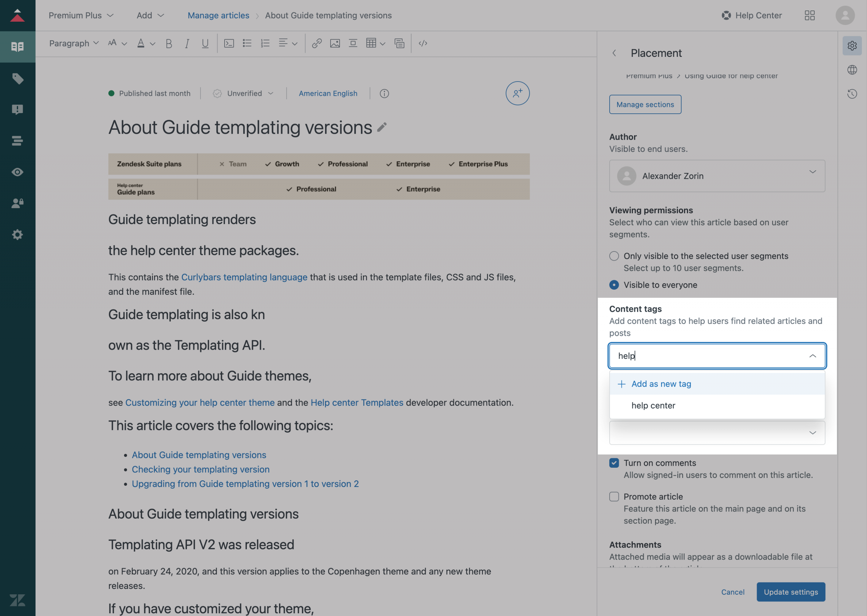This screenshot has height=616, width=867.
Task: Toggle italic formatting
Action: click(187, 44)
